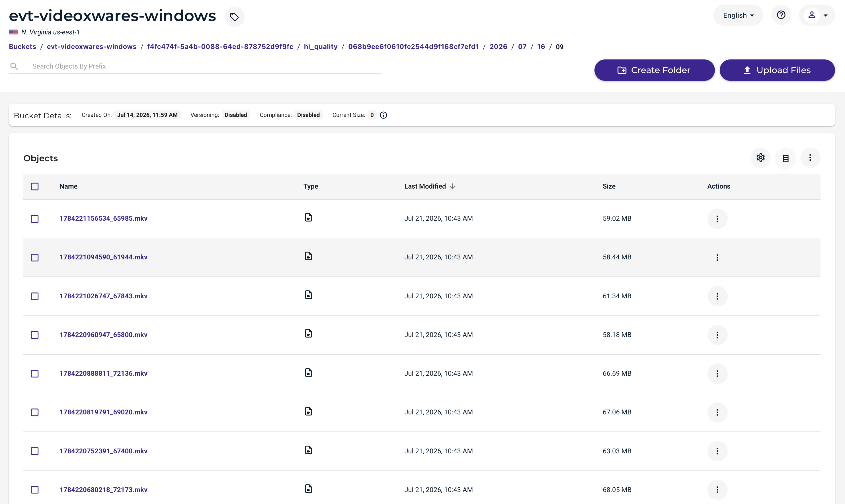
Task: Open actions menu for 1784220680218_72173.mkv
Action: (717, 490)
